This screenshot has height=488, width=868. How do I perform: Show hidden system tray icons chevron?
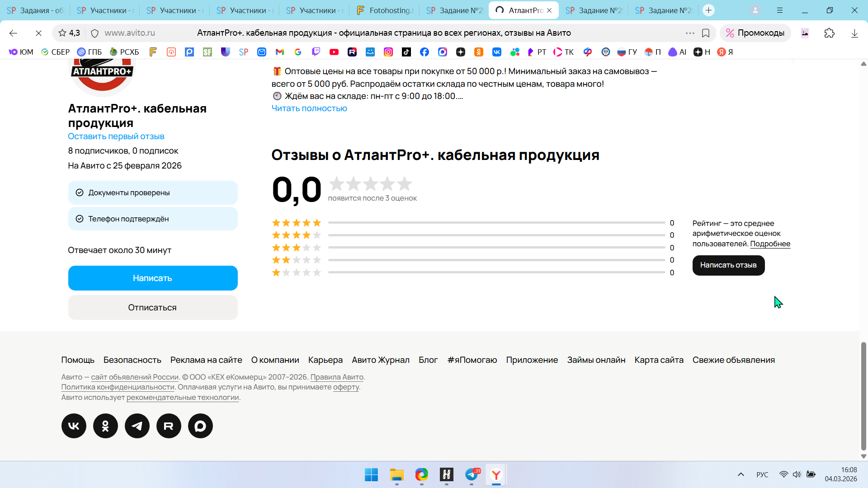(741, 474)
